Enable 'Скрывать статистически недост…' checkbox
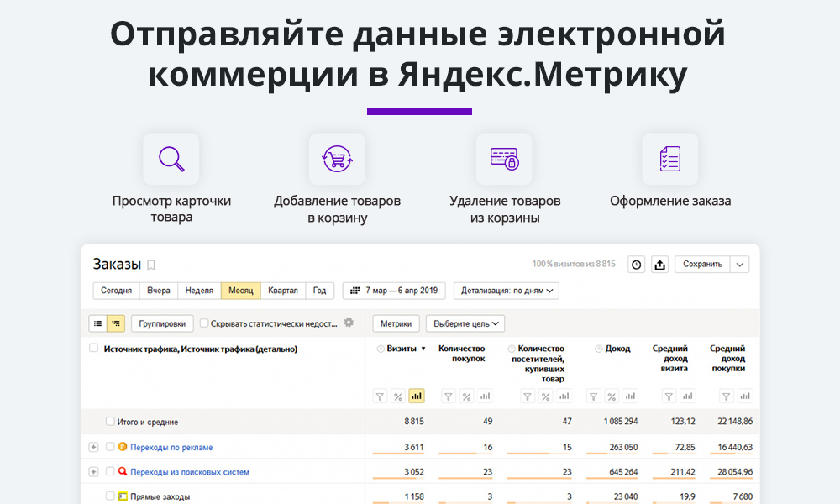Viewport: 840px width, 504px height. (x=204, y=323)
